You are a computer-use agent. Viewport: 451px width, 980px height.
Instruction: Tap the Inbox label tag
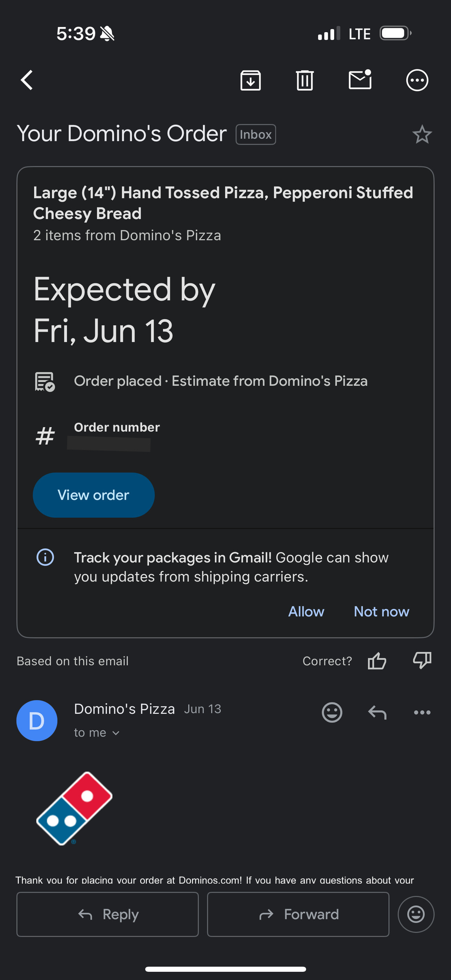tap(256, 134)
